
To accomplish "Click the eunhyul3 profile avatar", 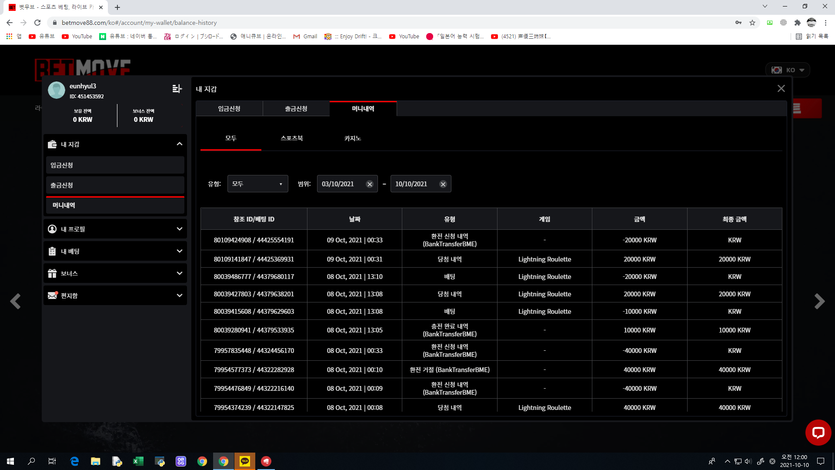I will (56, 90).
